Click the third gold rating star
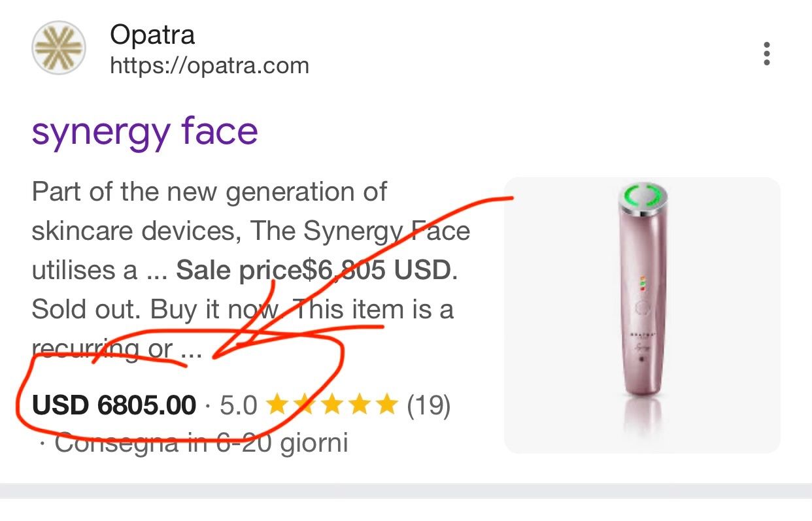The height and width of the screenshot is (521, 812). pos(332,405)
